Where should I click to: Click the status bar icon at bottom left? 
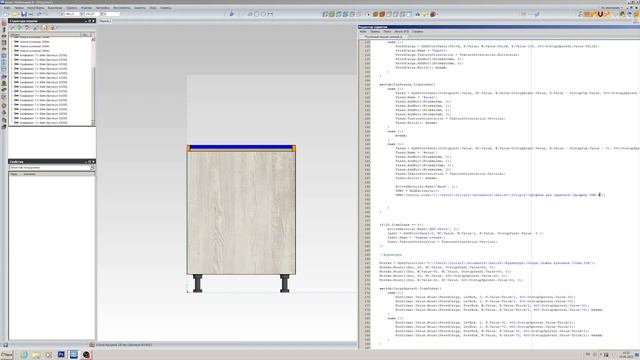[x=5, y=345]
